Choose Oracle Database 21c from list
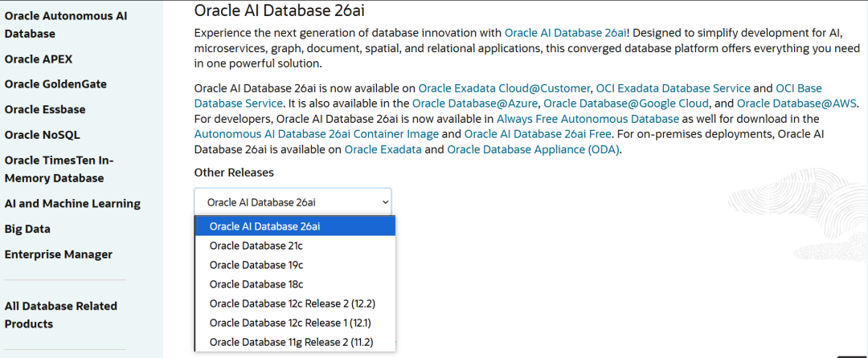Image resolution: width=868 pixels, height=358 pixels. point(256,246)
